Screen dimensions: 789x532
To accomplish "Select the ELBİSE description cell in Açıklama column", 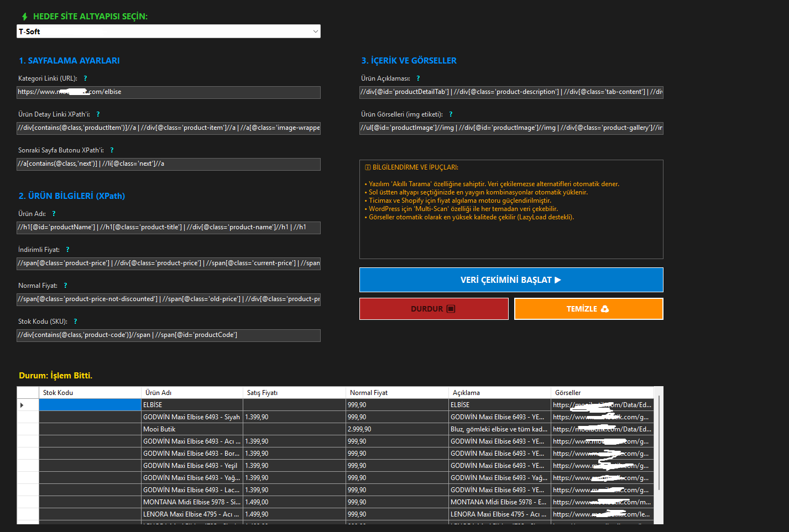I will click(499, 405).
